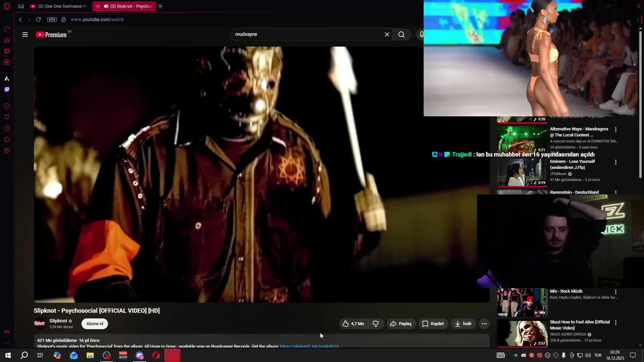Open browser Settings gear in sidebar
The height and width of the screenshot is (362, 644).
7,150
